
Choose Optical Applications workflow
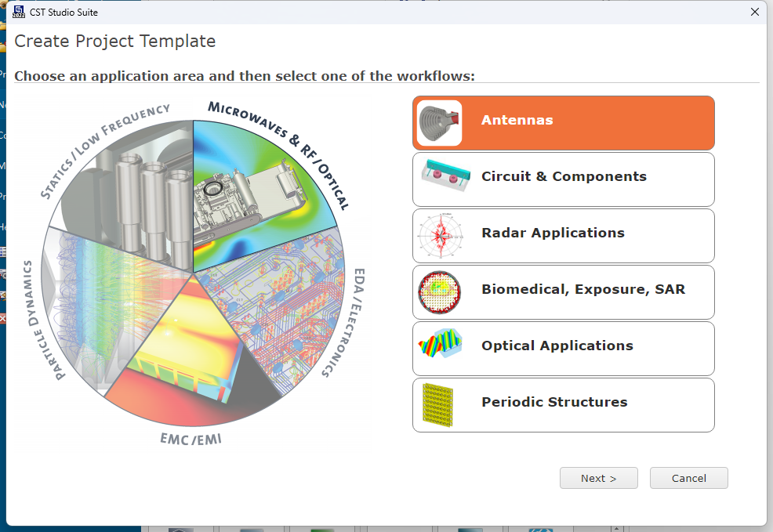pos(564,348)
